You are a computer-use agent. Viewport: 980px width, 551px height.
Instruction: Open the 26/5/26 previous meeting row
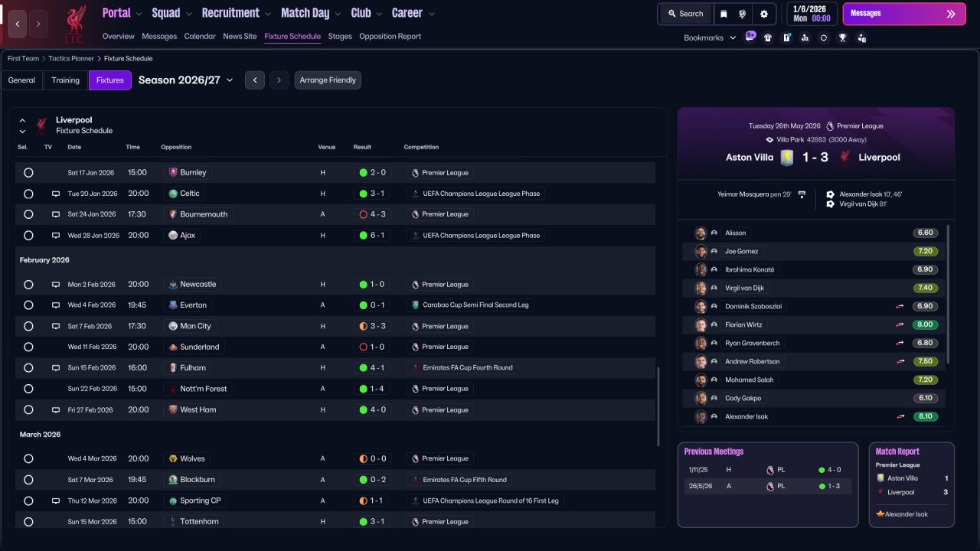[x=767, y=486]
